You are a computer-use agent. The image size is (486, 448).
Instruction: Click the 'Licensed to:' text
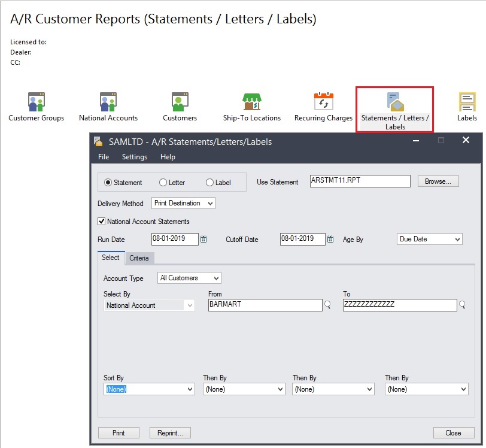(x=29, y=42)
